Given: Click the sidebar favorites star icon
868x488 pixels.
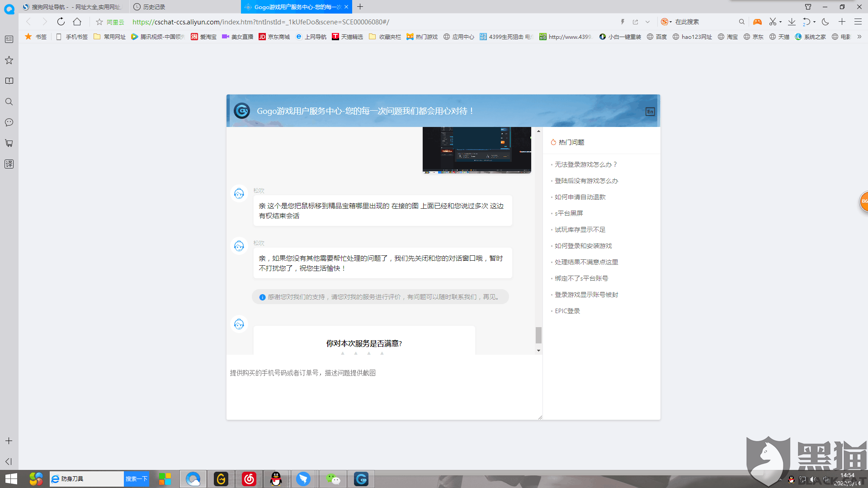Looking at the screenshot, I should coord(9,60).
